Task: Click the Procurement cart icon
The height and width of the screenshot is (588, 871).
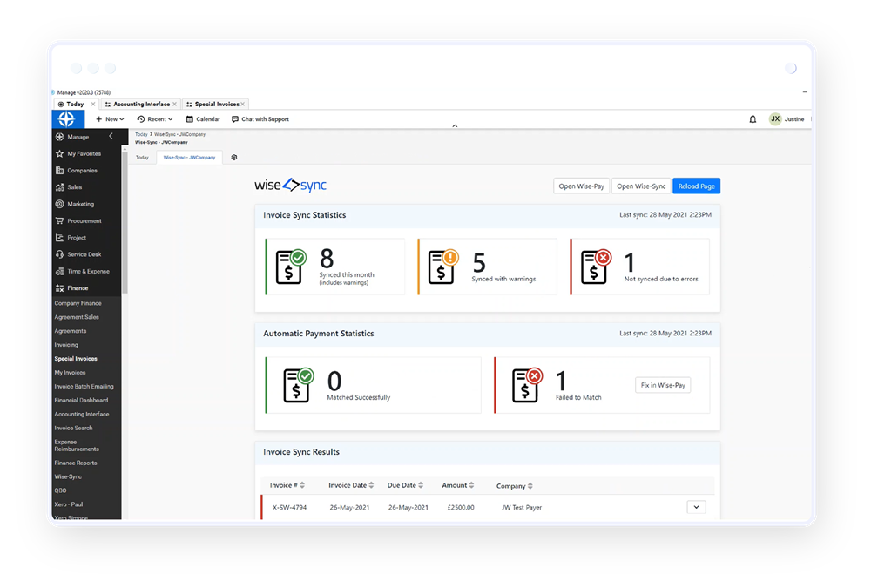Action: (59, 220)
